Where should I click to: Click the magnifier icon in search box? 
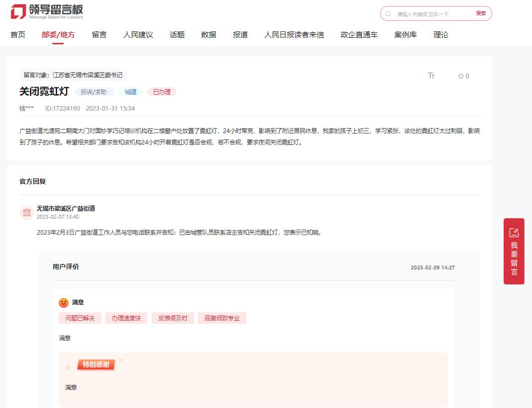pos(388,14)
